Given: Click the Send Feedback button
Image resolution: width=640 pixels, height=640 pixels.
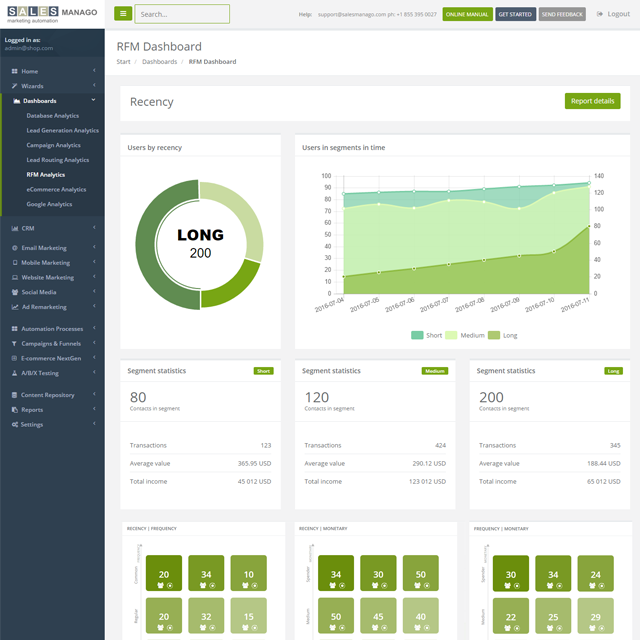Looking at the screenshot, I should coord(562,14).
